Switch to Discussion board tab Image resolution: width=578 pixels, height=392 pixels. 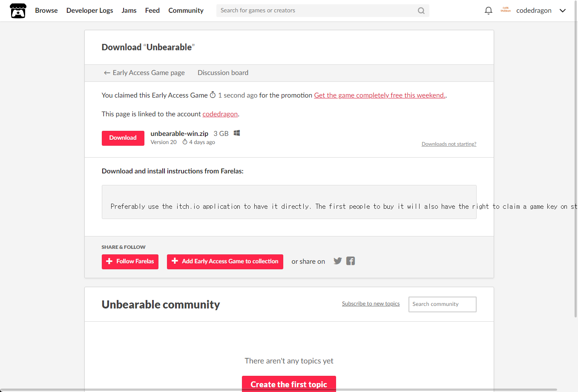pos(223,72)
